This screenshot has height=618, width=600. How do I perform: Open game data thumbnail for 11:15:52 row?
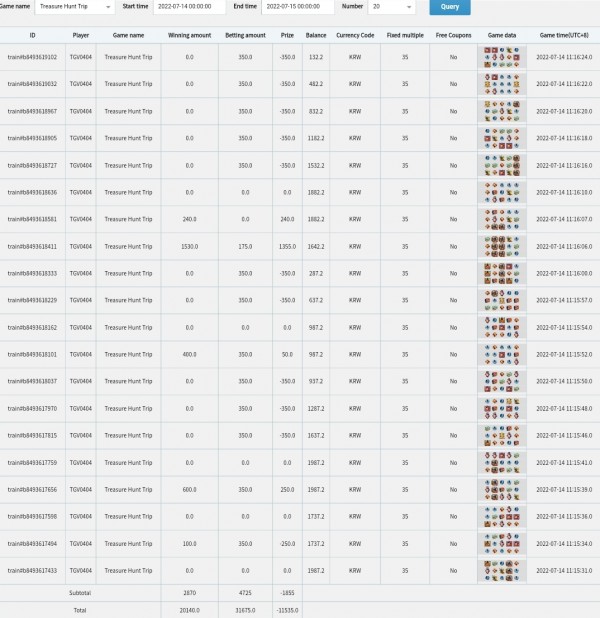(502, 354)
